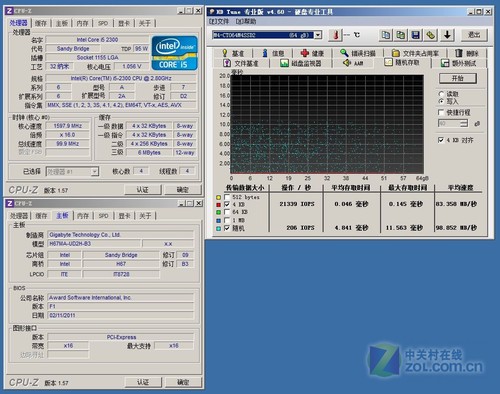Image resolution: width=500 pixels, height=394 pixels.
Task: Click the down arrow minimize-to-tray icon
Action: click(x=447, y=35)
